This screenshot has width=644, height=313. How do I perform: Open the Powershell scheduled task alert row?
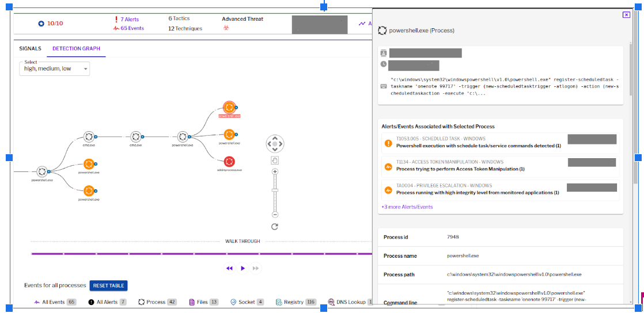tap(500, 143)
